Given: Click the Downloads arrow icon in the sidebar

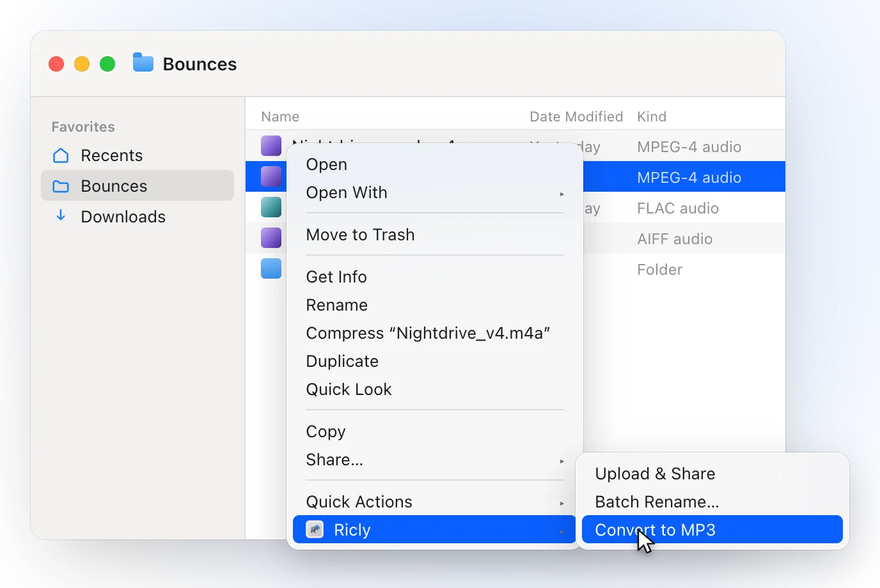Looking at the screenshot, I should [61, 215].
